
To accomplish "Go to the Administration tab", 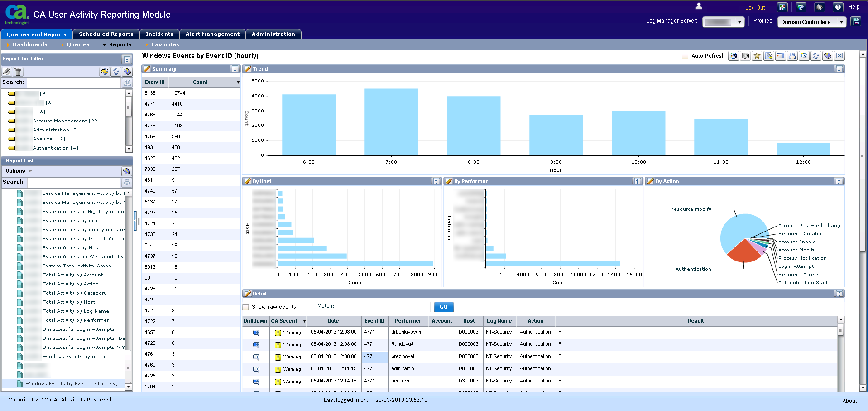I will [273, 34].
